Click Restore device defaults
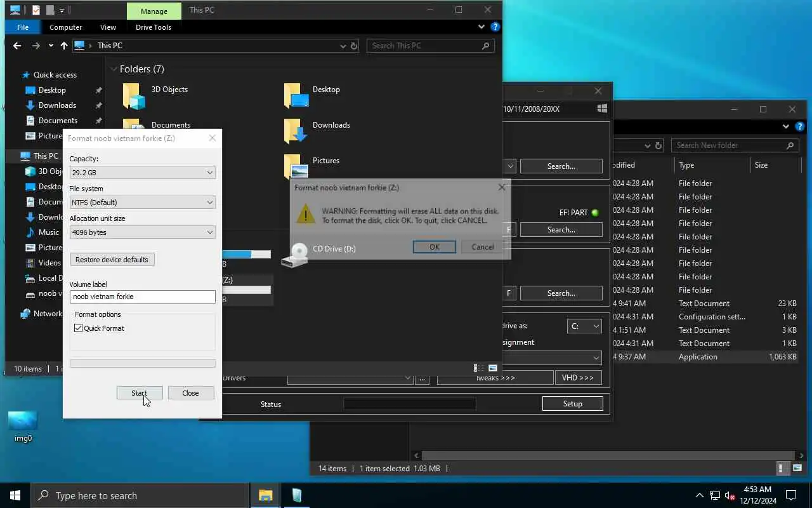Image resolution: width=812 pixels, height=508 pixels. point(112,260)
